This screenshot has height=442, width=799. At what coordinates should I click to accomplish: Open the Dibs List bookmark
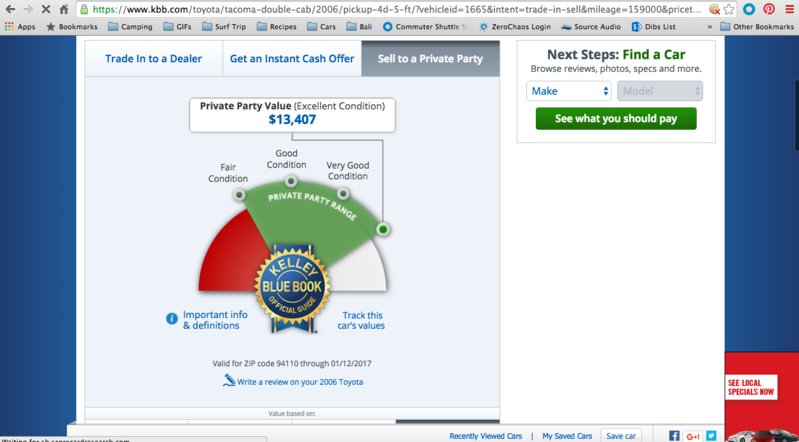click(x=653, y=27)
